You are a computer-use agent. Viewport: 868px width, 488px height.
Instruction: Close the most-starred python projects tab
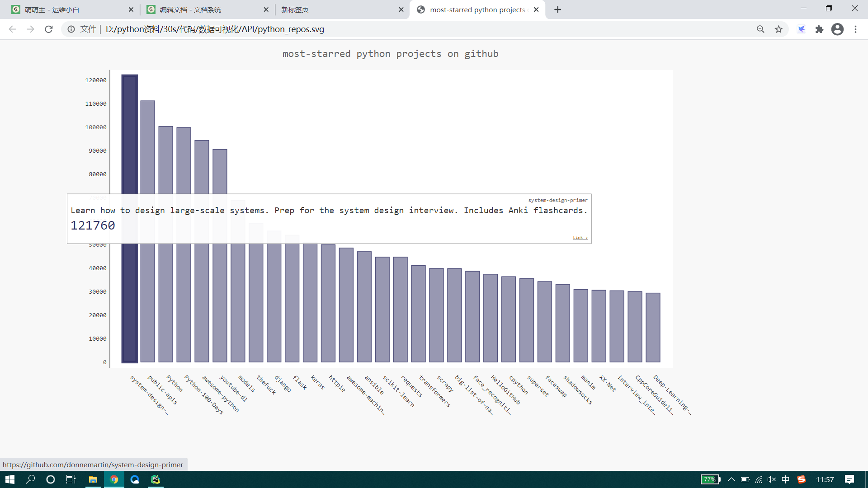(536, 9)
